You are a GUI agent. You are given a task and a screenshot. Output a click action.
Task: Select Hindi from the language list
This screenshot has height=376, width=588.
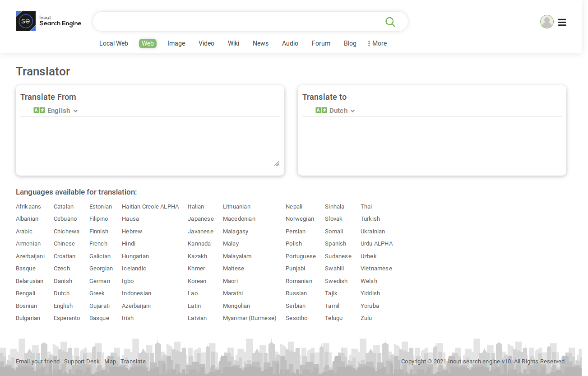[129, 243]
